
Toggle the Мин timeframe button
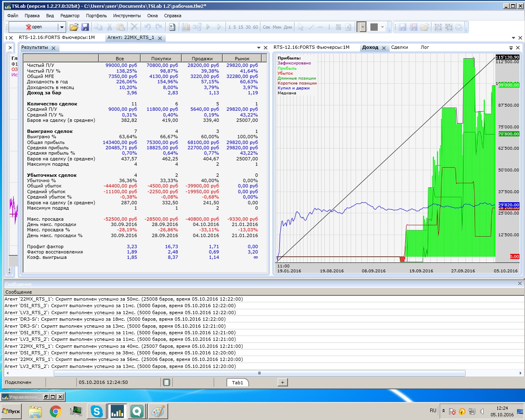click(277, 27)
